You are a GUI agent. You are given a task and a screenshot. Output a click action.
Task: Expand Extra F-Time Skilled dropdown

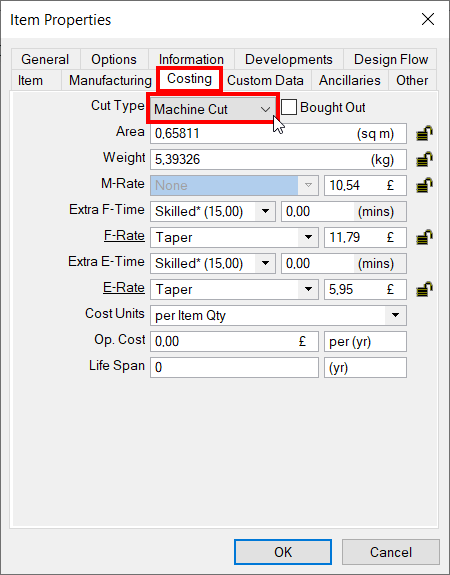click(213, 211)
